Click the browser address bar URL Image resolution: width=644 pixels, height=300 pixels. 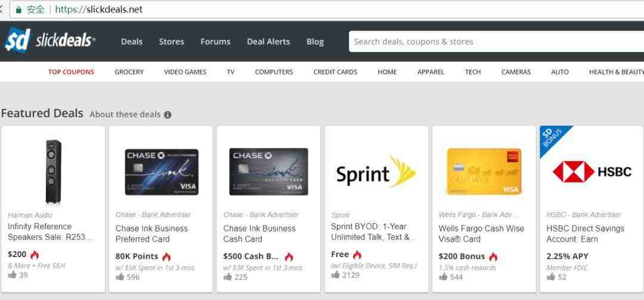(x=98, y=10)
